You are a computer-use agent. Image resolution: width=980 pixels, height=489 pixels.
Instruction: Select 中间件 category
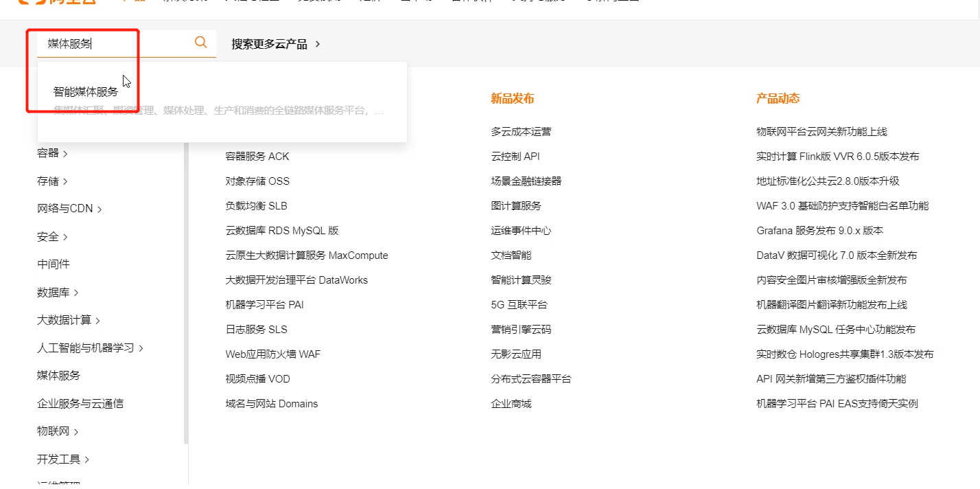[54, 264]
